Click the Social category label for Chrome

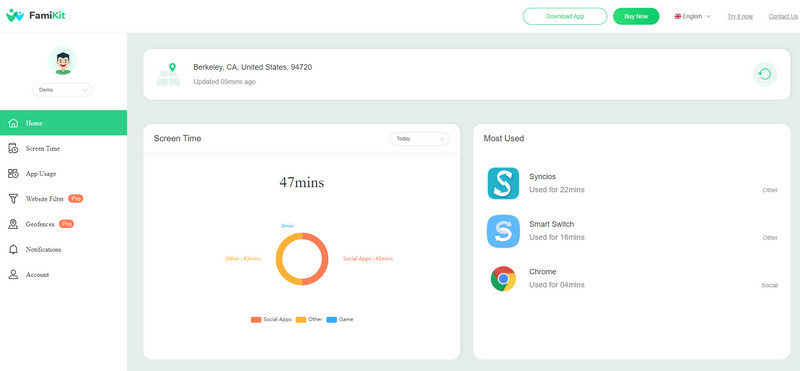tap(769, 285)
